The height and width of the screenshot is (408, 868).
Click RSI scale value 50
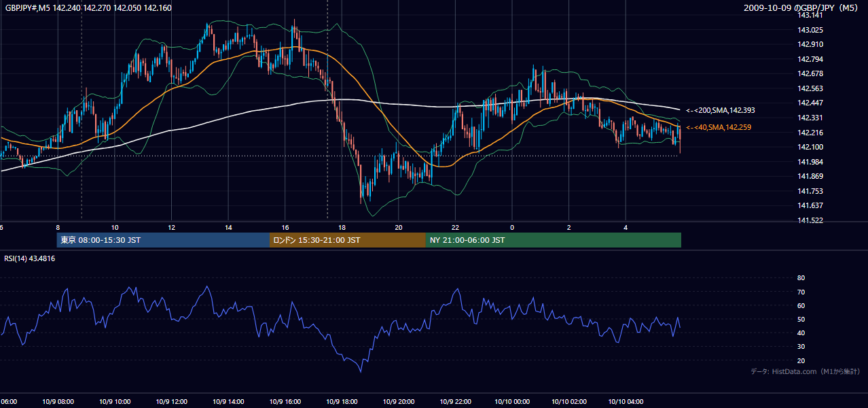801,319
